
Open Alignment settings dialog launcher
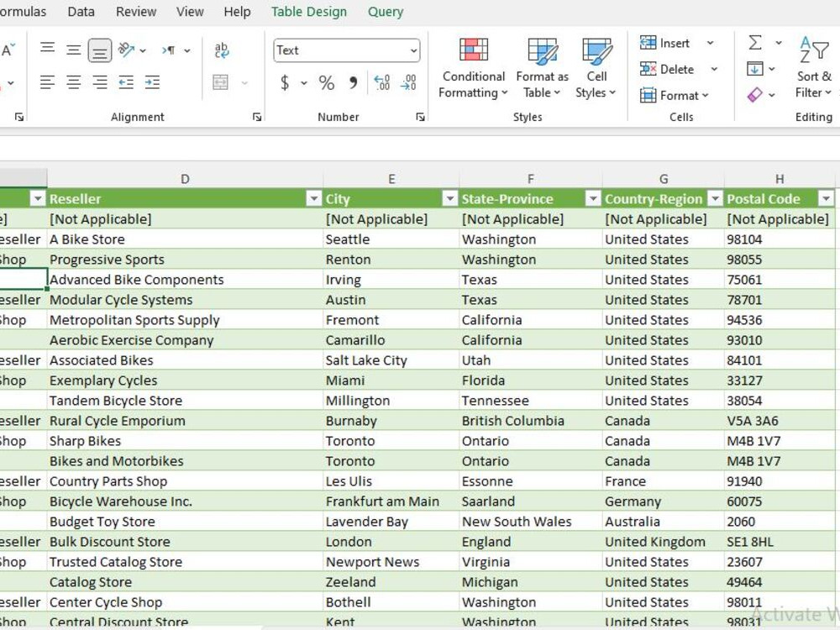point(257,117)
